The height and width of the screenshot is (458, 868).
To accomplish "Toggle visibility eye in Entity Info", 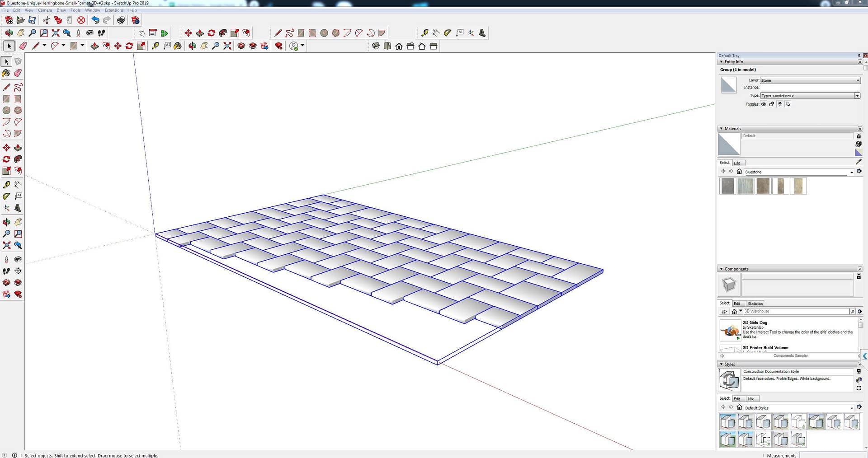I will [x=764, y=104].
